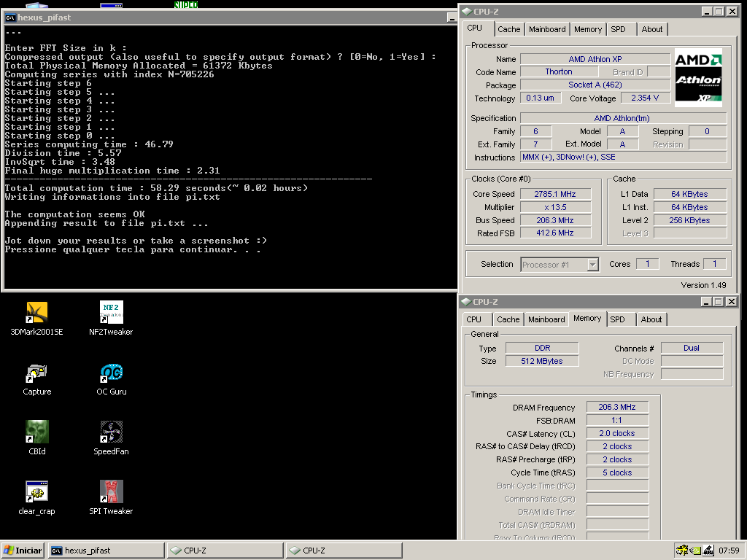747x560 pixels.
Task: Click the NVIDIA system tray icon
Action: pyautogui.click(x=695, y=551)
